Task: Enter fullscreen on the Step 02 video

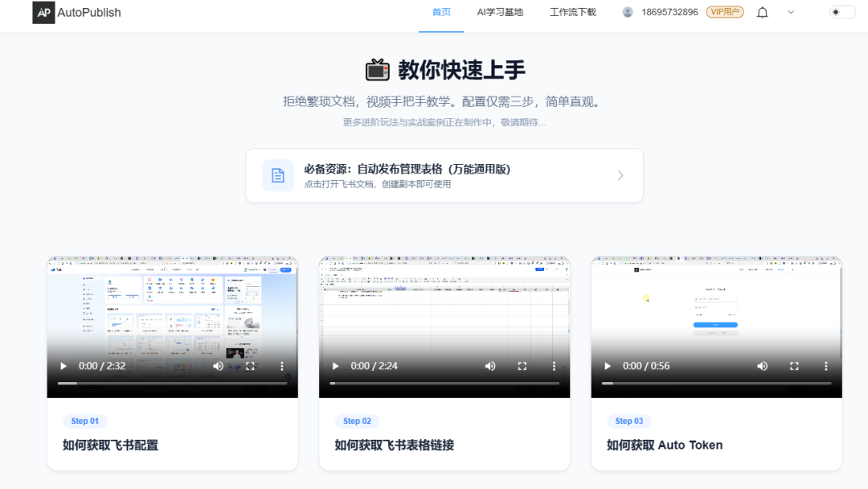Action: (522, 366)
